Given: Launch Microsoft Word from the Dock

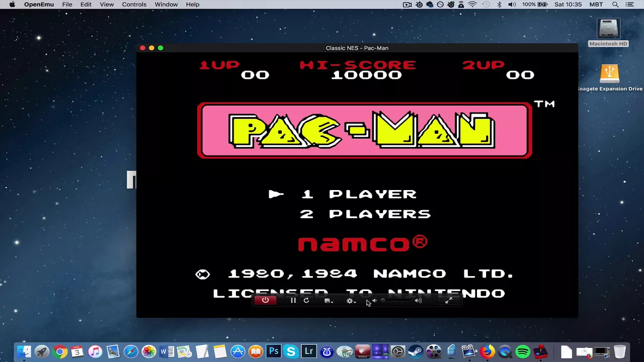Looking at the screenshot, I should tap(166, 351).
